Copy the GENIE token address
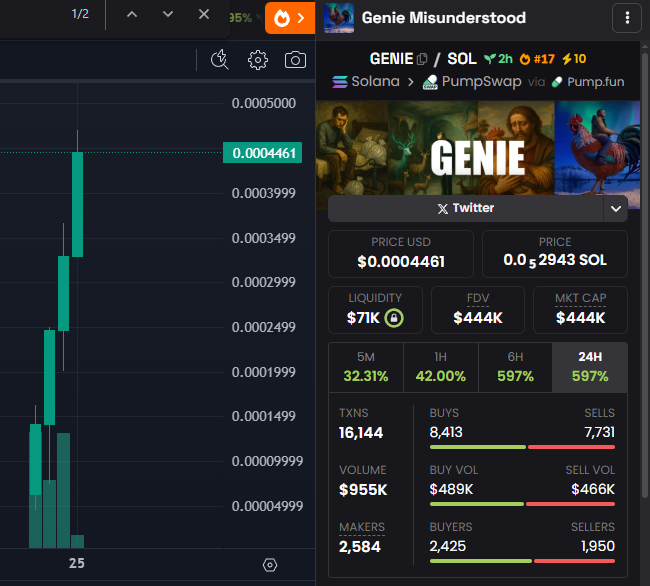Viewport: 650px width, 586px height. 422,59
